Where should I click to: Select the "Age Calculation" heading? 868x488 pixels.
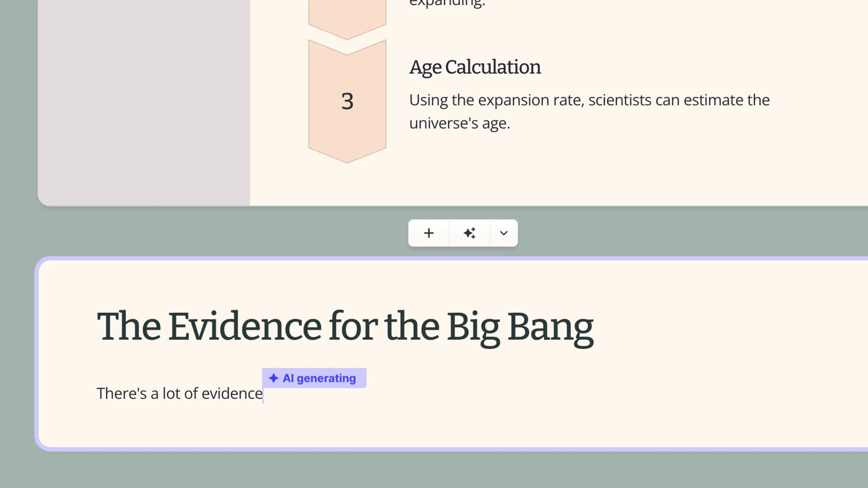[475, 67]
